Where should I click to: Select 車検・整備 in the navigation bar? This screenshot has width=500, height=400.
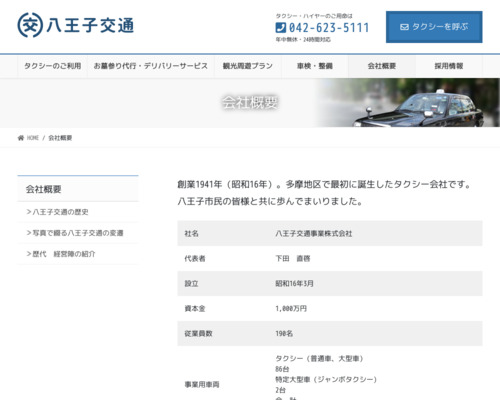315,66
